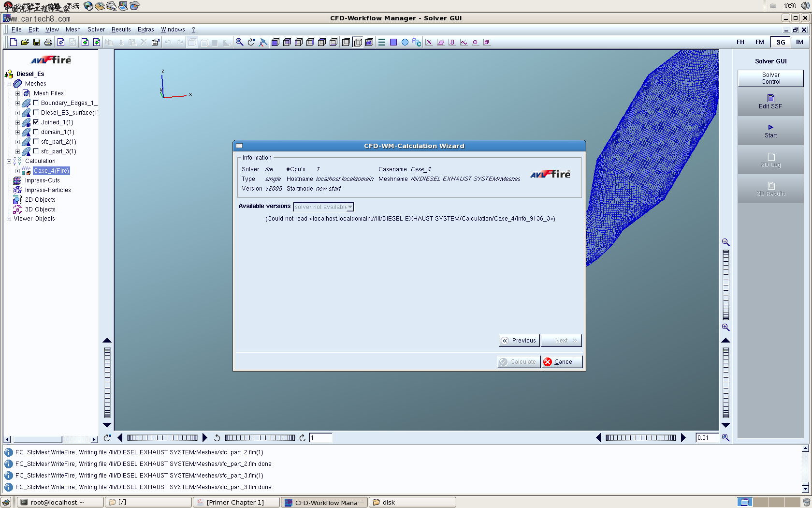
Task: Open the Solver menu
Action: pyautogui.click(x=96, y=30)
